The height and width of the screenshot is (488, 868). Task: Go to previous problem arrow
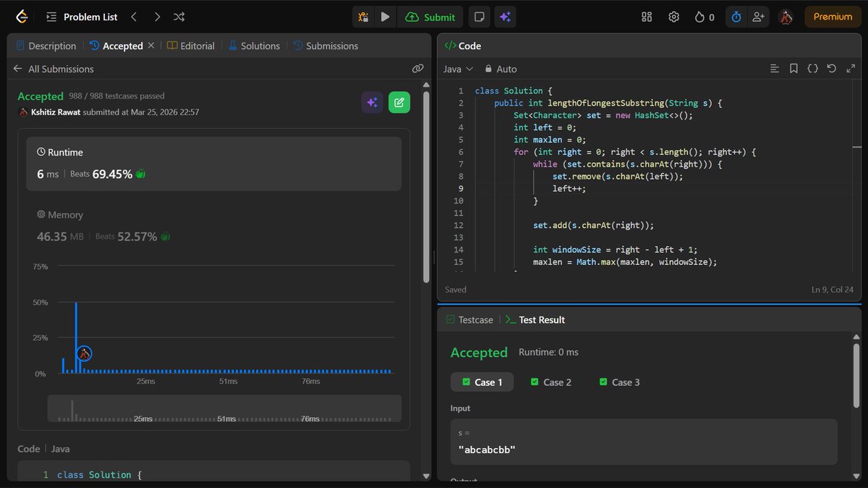[134, 17]
